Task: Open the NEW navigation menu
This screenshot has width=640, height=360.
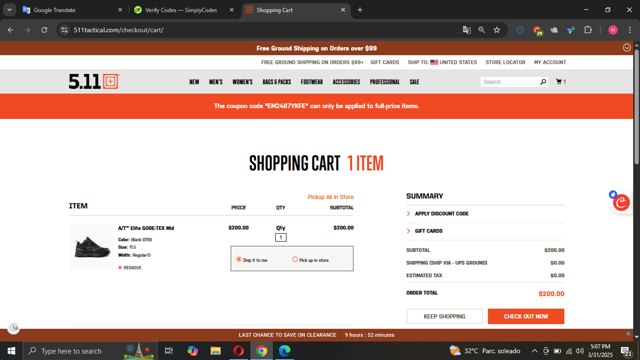Action: pyautogui.click(x=194, y=82)
